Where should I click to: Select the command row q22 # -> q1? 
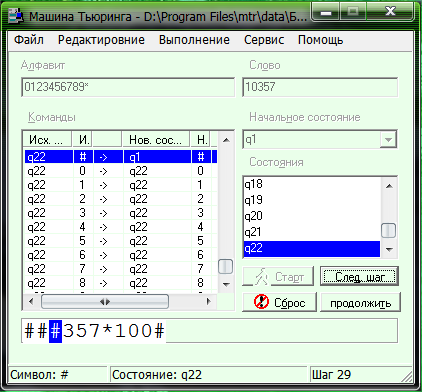[x=120, y=157]
